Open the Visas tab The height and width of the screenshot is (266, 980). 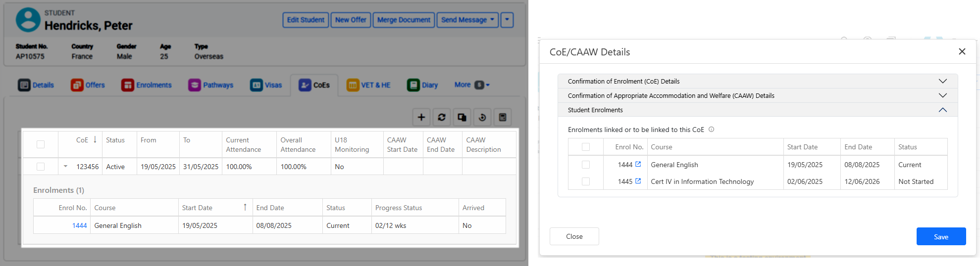[x=266, y=85]
